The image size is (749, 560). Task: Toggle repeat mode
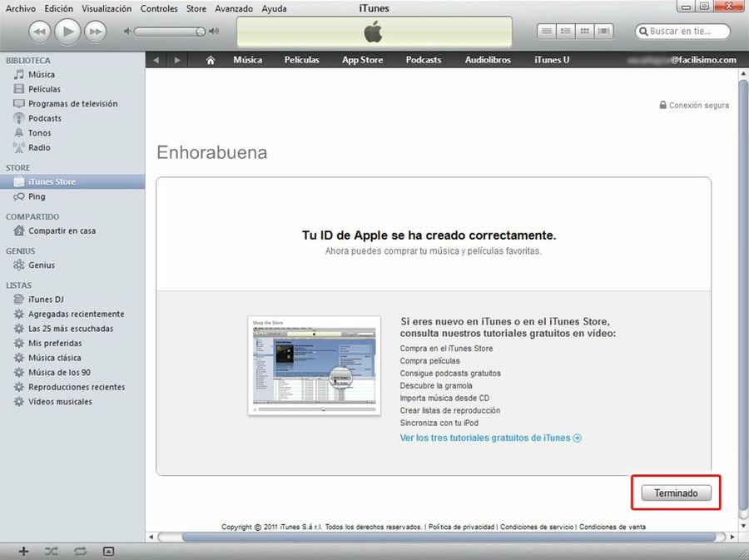(80, 551)
